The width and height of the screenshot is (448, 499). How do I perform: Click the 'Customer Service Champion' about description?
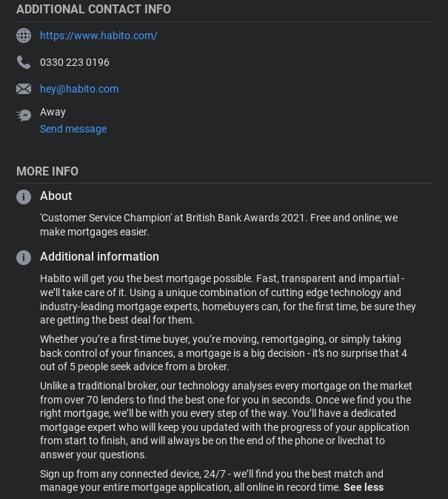point(218,224)
